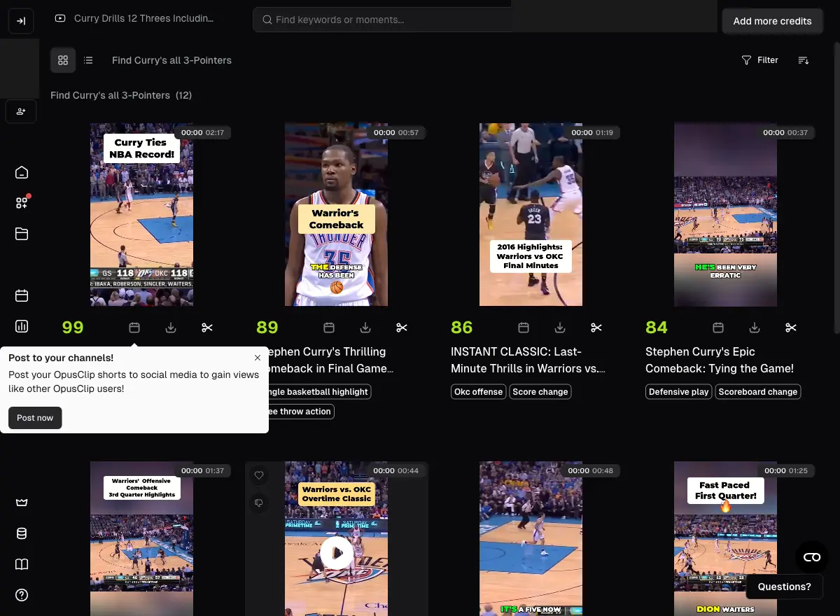Schedule the clip scored 84

[x=718, y=328]
